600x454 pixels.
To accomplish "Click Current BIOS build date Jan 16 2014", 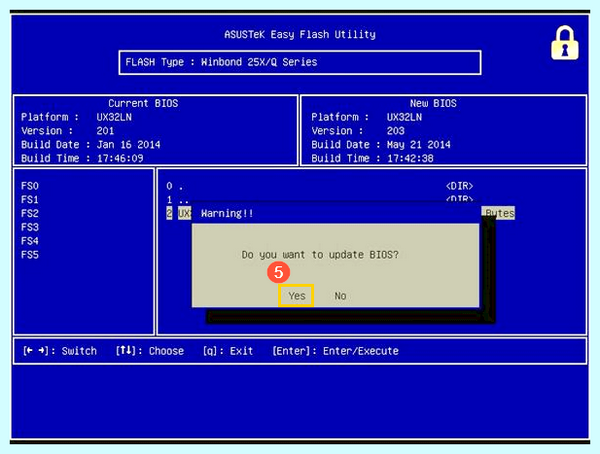I will 128,145.
